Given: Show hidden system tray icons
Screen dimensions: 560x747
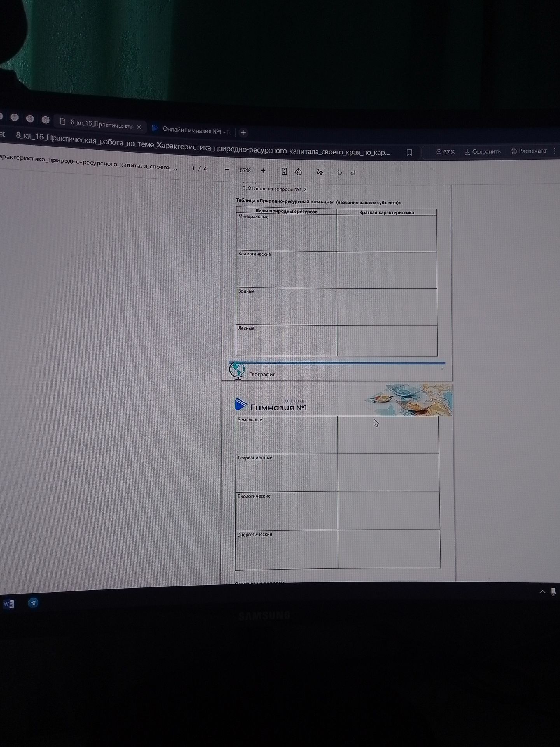Looking at the screenshot, I should (542, 592).
